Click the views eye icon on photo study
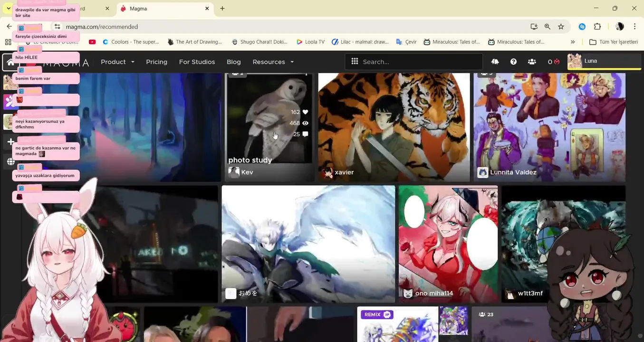644x342 pixels. 305,123
